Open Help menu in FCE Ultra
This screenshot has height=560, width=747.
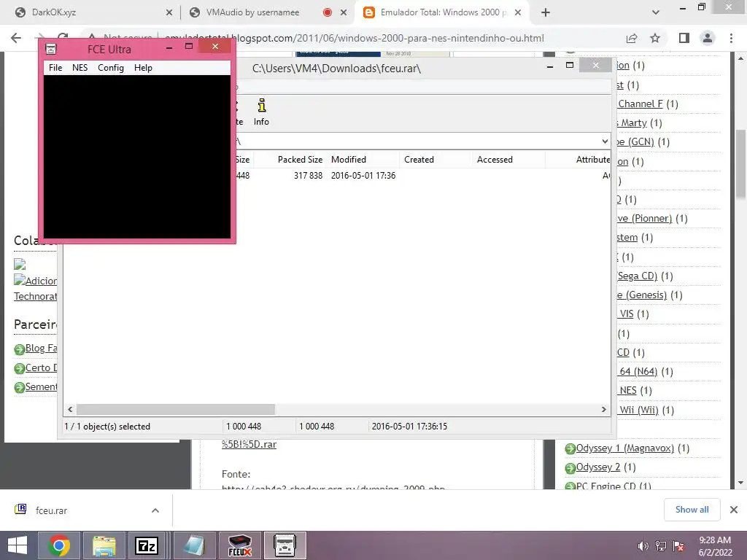click(143, 68)
